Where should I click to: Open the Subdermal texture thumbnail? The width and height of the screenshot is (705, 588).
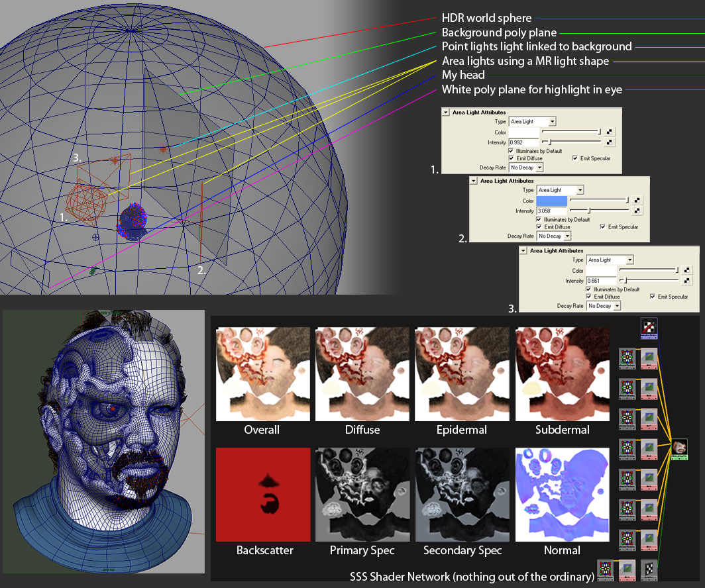[x=563, y=373]
